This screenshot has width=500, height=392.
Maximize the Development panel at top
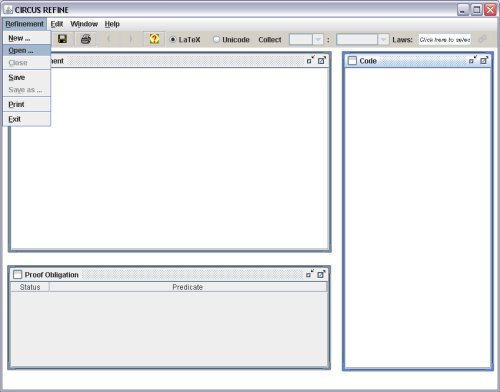[322, 60]
